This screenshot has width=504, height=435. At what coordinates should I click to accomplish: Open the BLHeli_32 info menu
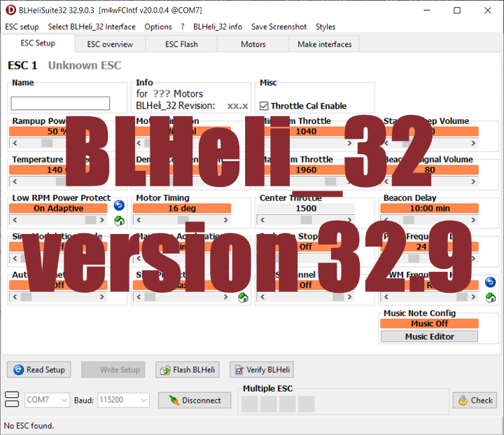pos(218,27)
